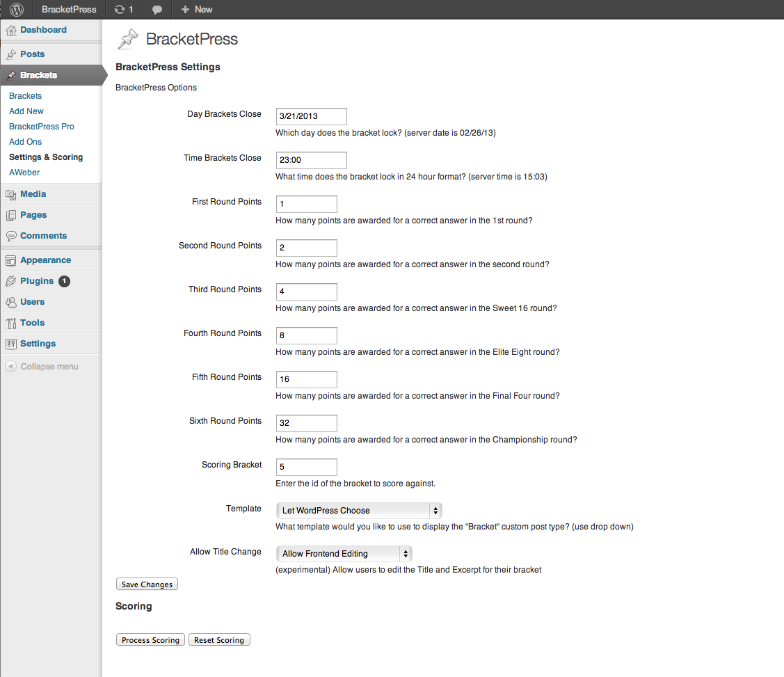
Task: Open the Tools menu label
Action: (33, 323)
